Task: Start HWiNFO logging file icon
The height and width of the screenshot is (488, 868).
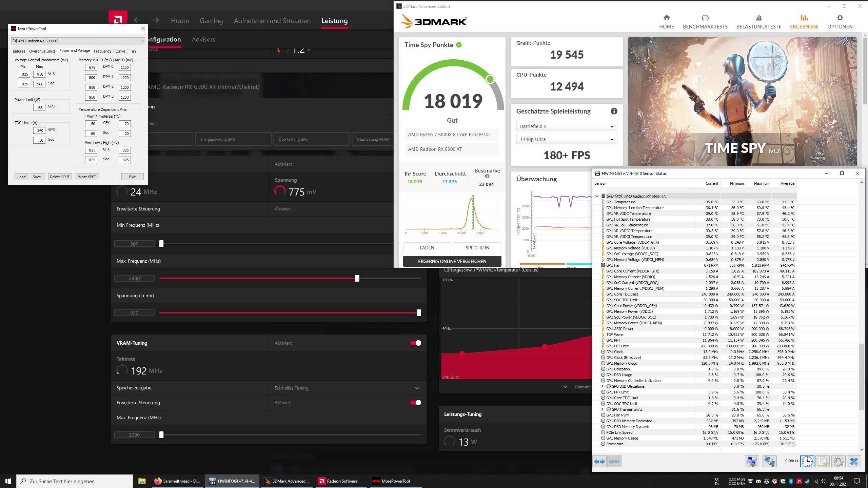Action: coord(823,462)
